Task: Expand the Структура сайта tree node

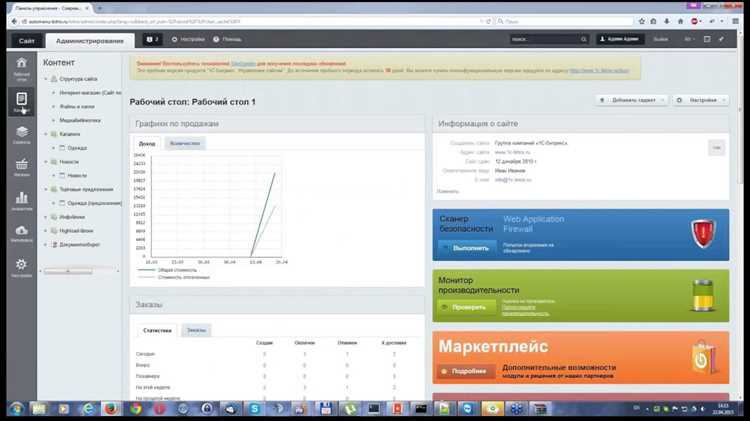Action: coord(46,79)
